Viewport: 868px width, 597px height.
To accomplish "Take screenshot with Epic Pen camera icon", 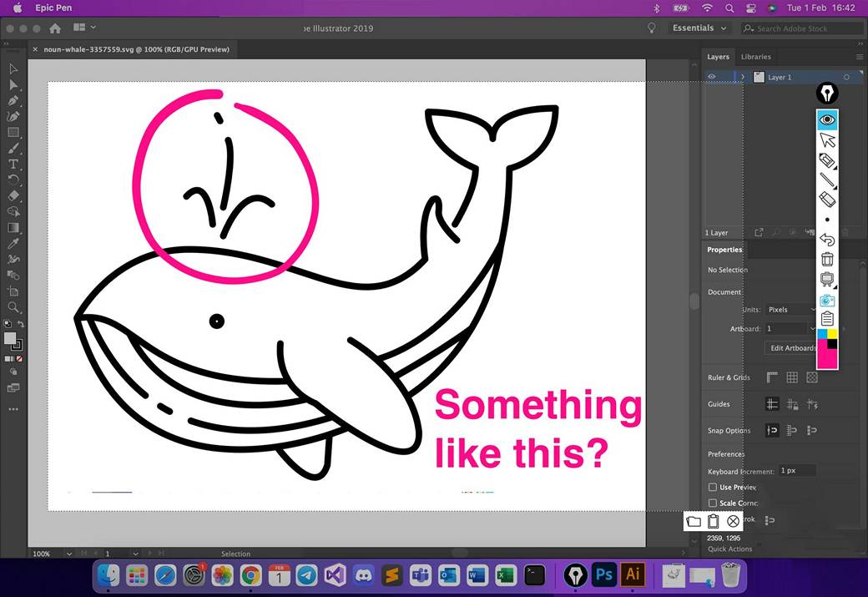I will coord(827,300).
